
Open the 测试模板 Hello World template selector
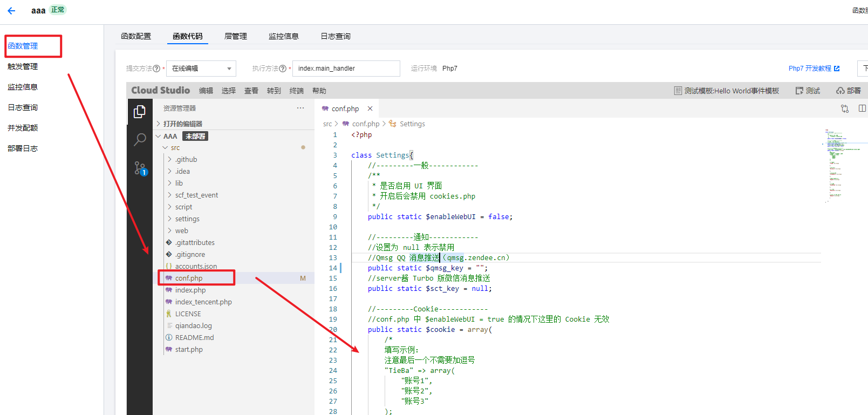point(727,91)
